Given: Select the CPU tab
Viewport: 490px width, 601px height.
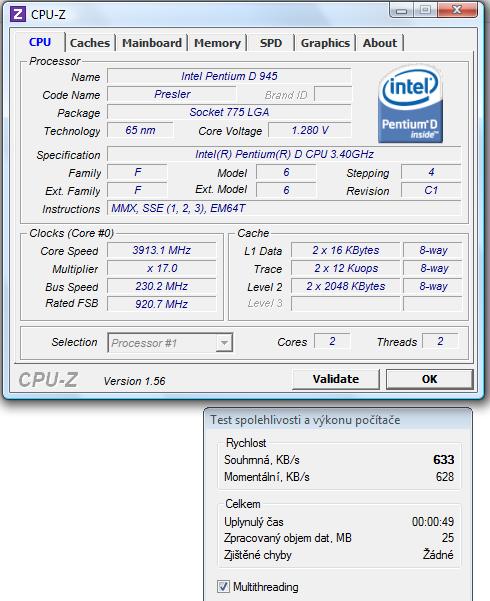Looking at the screenshot, I should click(40, 42).
